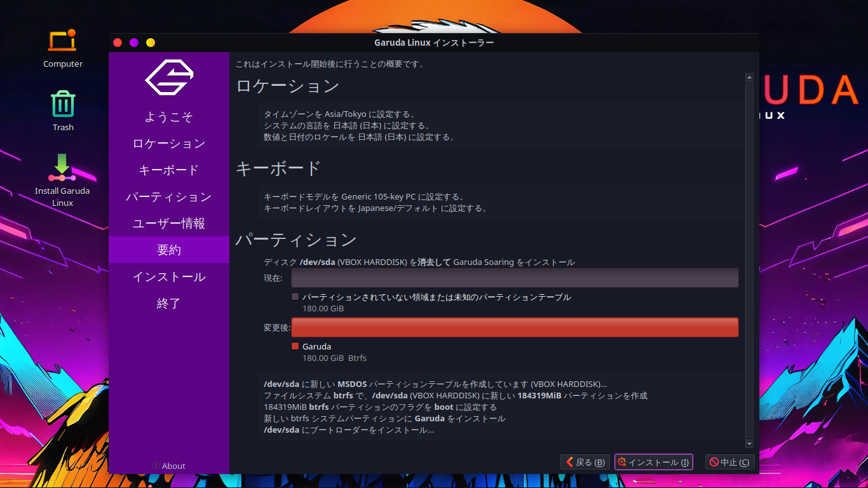Click the red 変更後 partition bar
This screenshot has width=868, height=488.
515,327
